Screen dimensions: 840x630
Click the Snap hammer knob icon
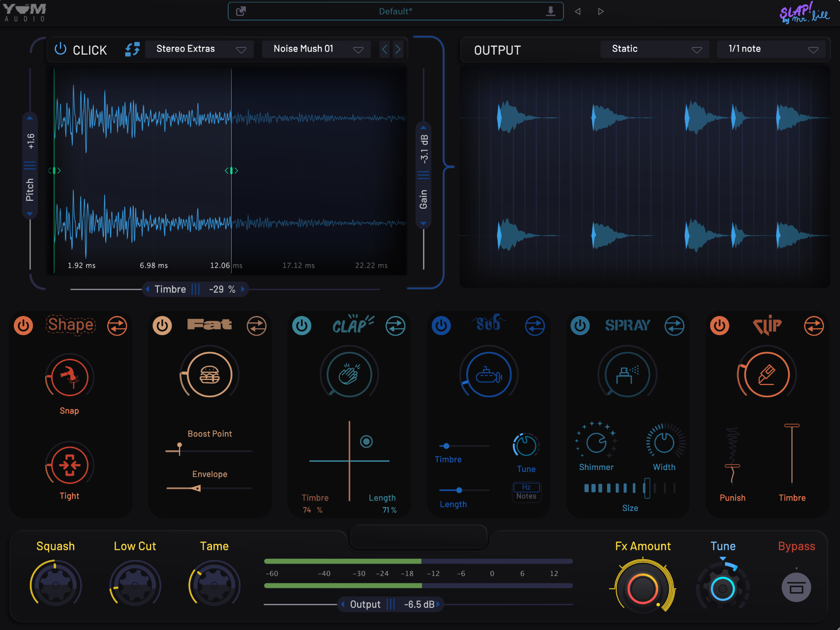[70, 377]
